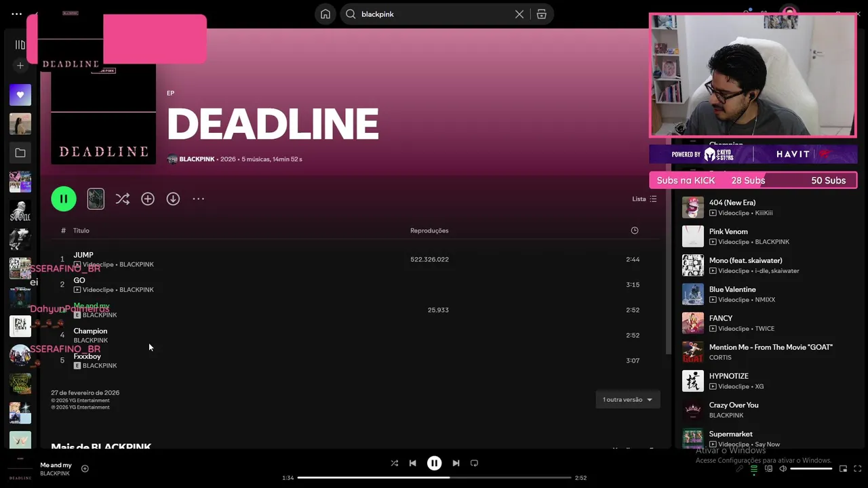Play HYPNOTIZE by XG in queue
The image size is (868, 488).
(x=766, y=381)
